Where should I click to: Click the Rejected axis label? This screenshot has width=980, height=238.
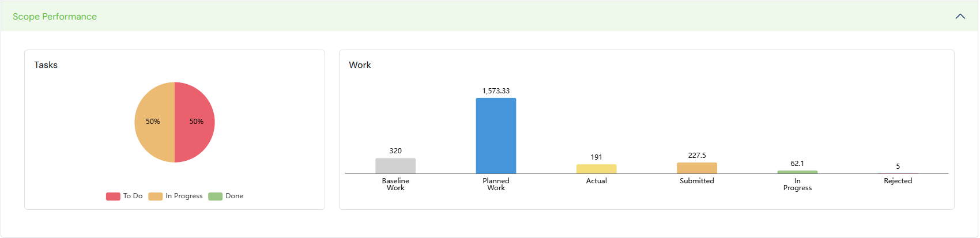[898, 181]
